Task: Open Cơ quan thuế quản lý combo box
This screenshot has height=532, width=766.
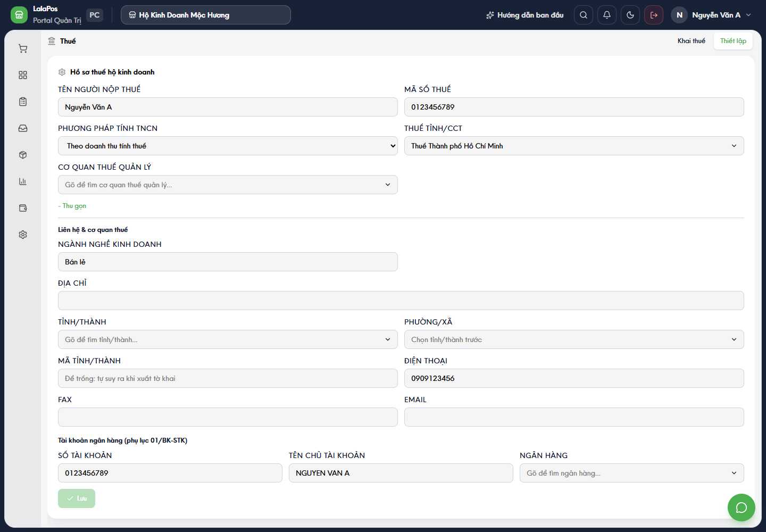Action: pos(228,185)
